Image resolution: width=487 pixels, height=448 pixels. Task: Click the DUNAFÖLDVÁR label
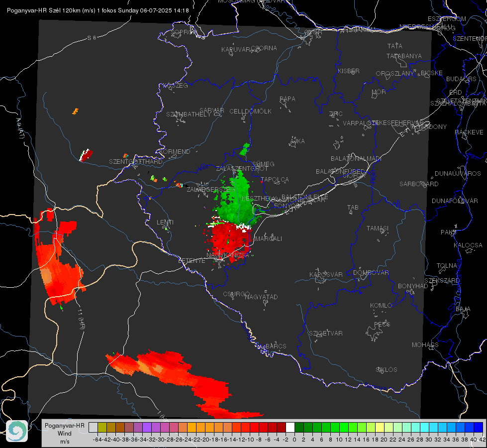(455, 201)
